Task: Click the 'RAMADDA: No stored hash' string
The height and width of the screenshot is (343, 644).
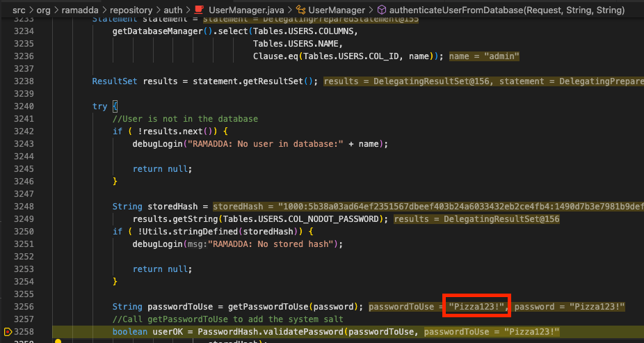Action: (x=271, y=244)
